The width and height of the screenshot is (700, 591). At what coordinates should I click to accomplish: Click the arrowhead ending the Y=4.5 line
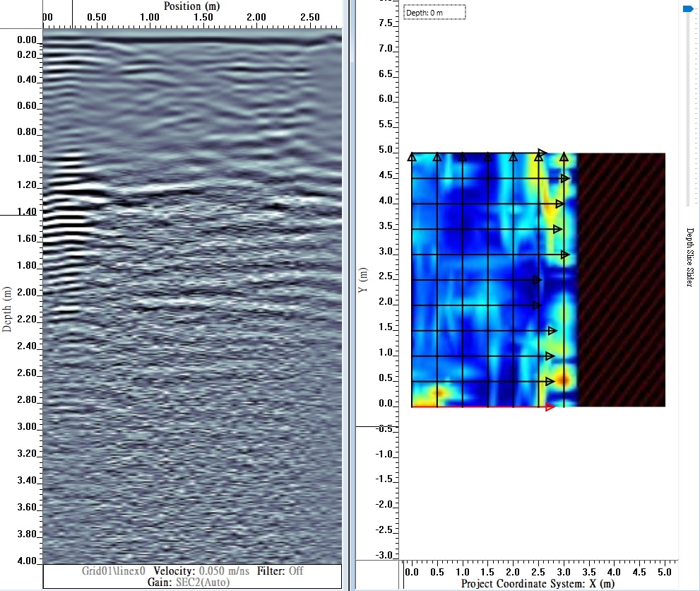click(x=565, y=179)
